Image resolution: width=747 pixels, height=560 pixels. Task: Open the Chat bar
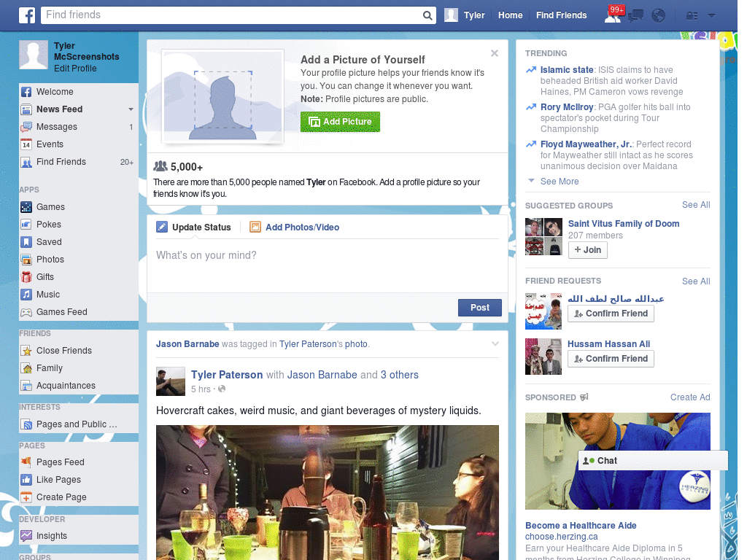click(x=653, y=461)
